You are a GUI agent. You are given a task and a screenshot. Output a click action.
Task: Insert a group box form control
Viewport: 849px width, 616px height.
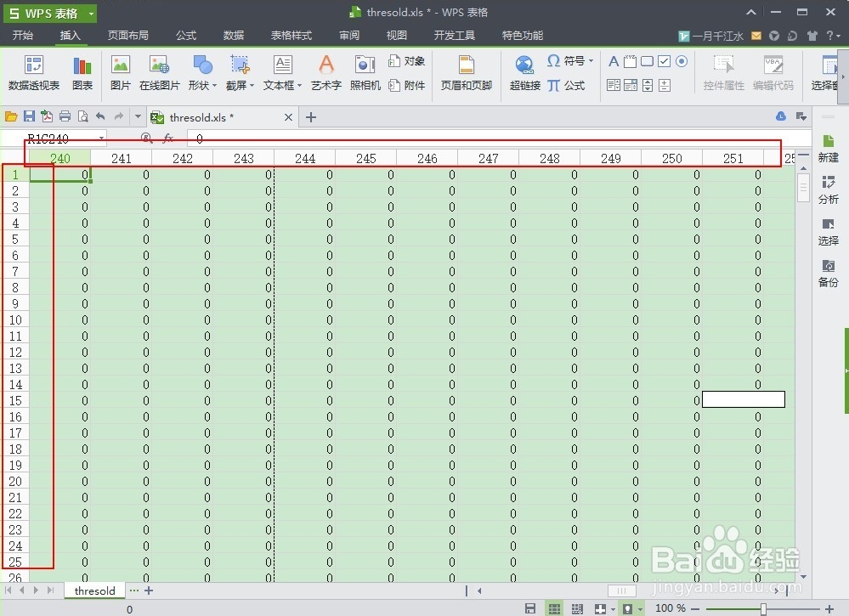tap(630, 61)
